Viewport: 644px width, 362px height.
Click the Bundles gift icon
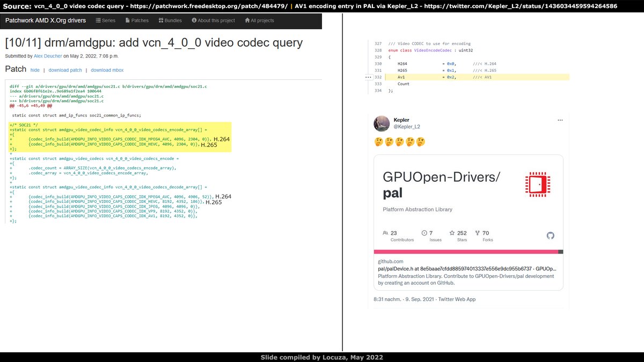[161, 20]
